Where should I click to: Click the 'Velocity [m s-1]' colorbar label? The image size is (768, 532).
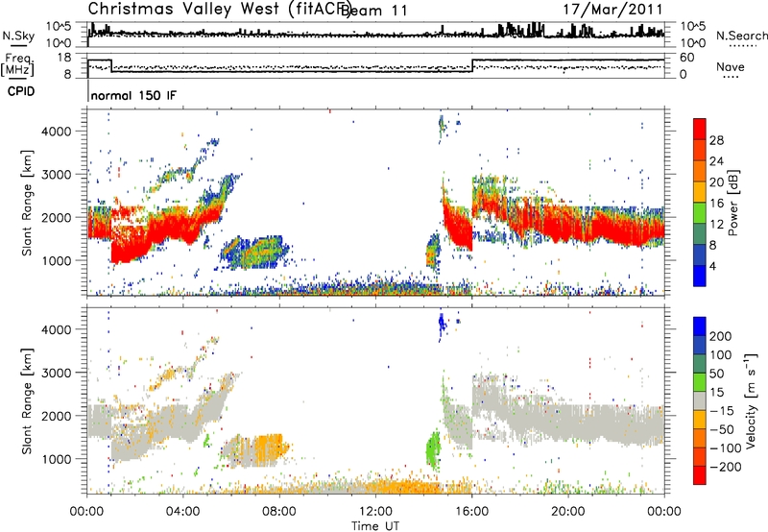pyautogui.click(x=751, y=400)
